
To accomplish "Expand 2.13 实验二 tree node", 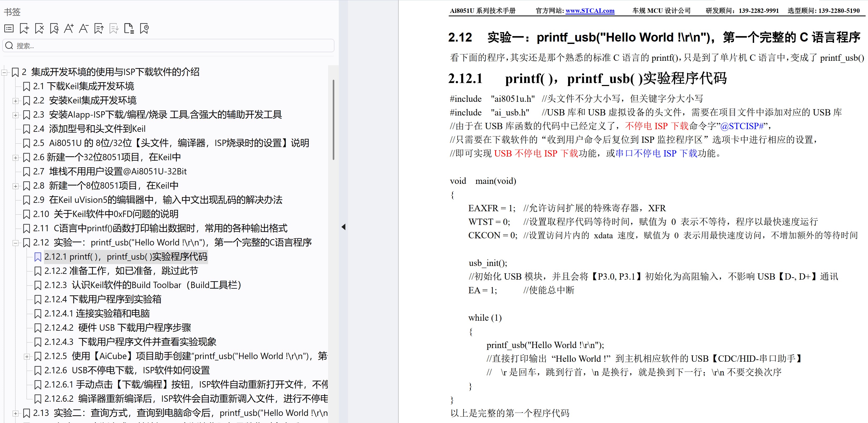I will coord(16,413).
